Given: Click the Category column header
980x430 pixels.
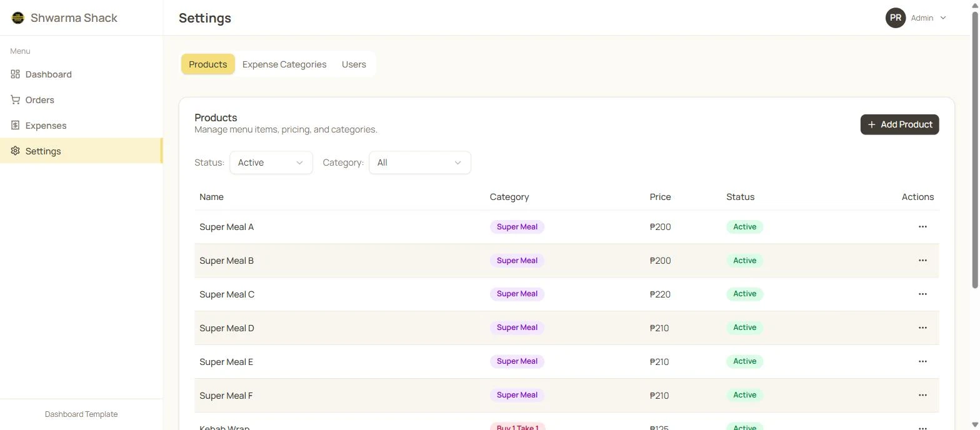Looking at the screenshot, I should [509, 197].
